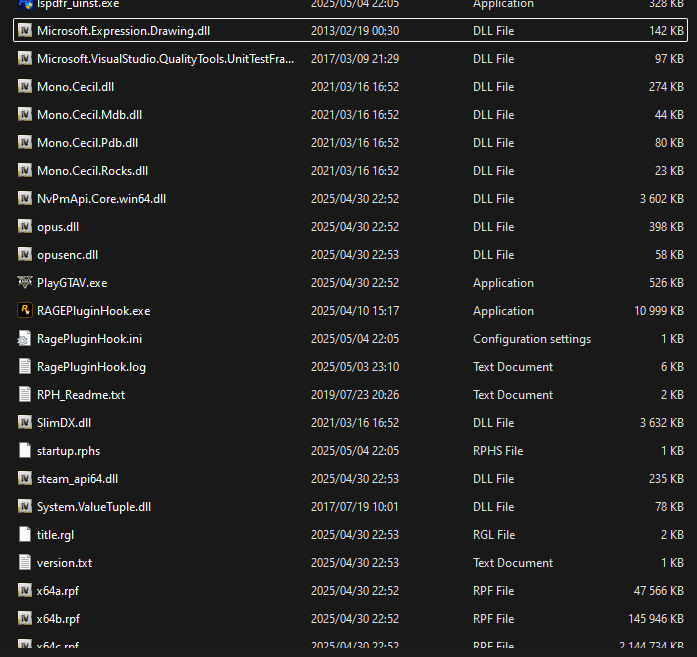Select the file name Mono.Cecil.Pdb.dll
Screen dimensions: 697x657
87,143
